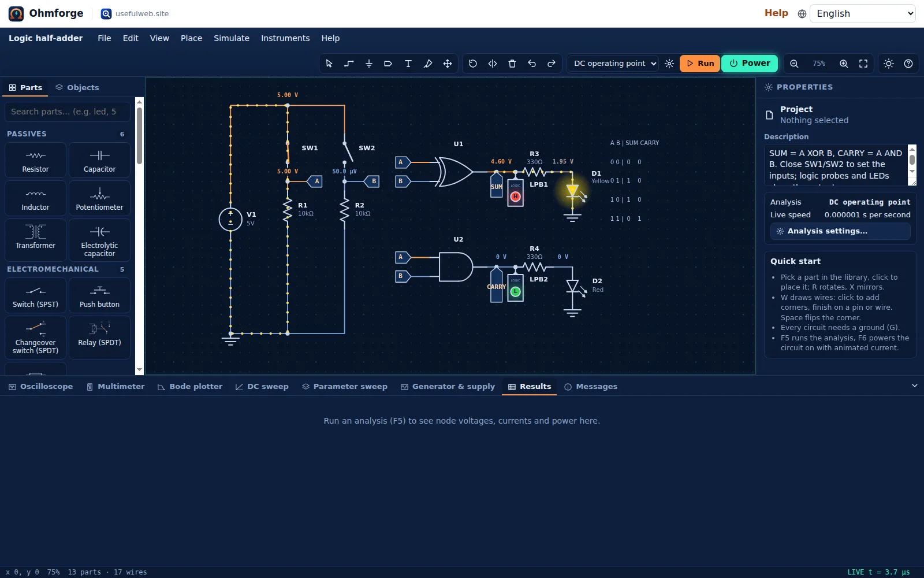Open the Simulate menu

(x=232, y=38)
